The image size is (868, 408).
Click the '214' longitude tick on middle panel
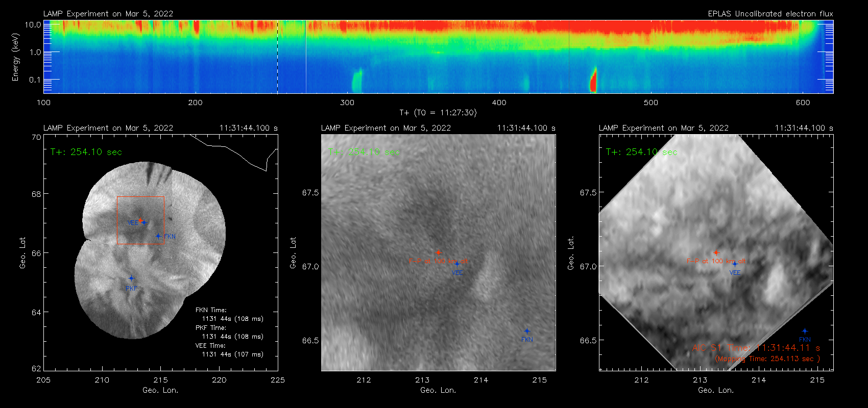coord(481,380)
